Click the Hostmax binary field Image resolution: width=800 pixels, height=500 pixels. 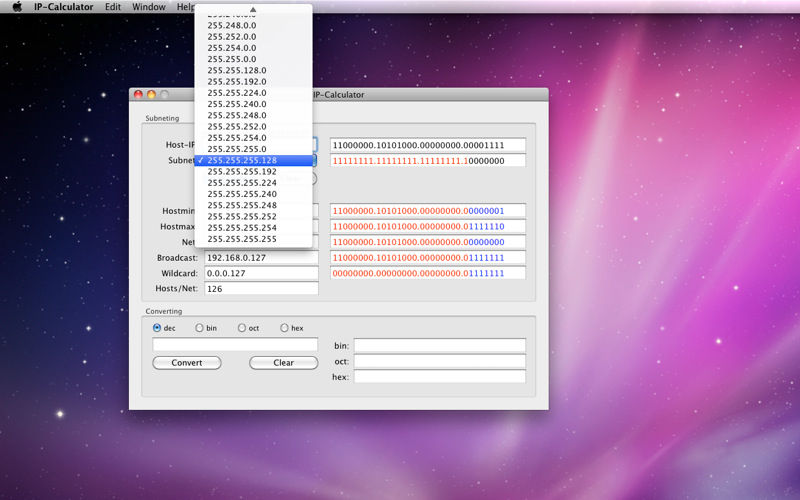click(428, 226)
